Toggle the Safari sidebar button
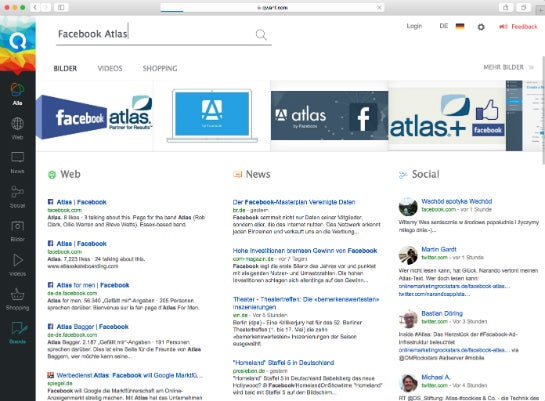Screen dimensions: 545x401 [x=61, y=7]
